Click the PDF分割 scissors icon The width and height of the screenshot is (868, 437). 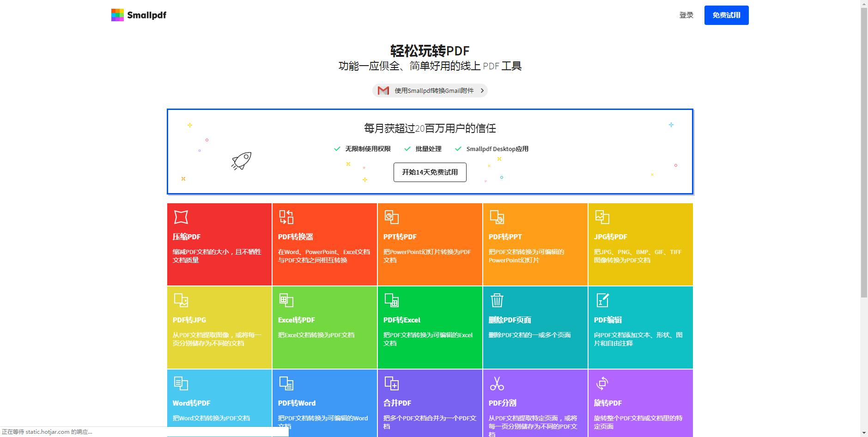pos(497,382)
